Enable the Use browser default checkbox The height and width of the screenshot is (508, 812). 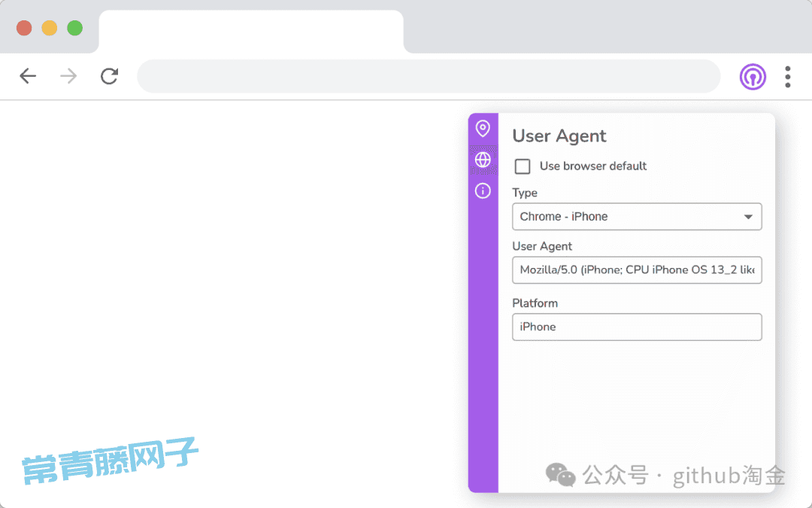tap(523, 166)
